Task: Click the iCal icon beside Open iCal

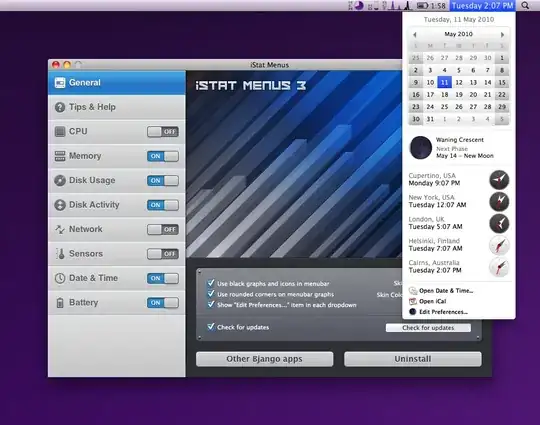Action: [413, 301]
